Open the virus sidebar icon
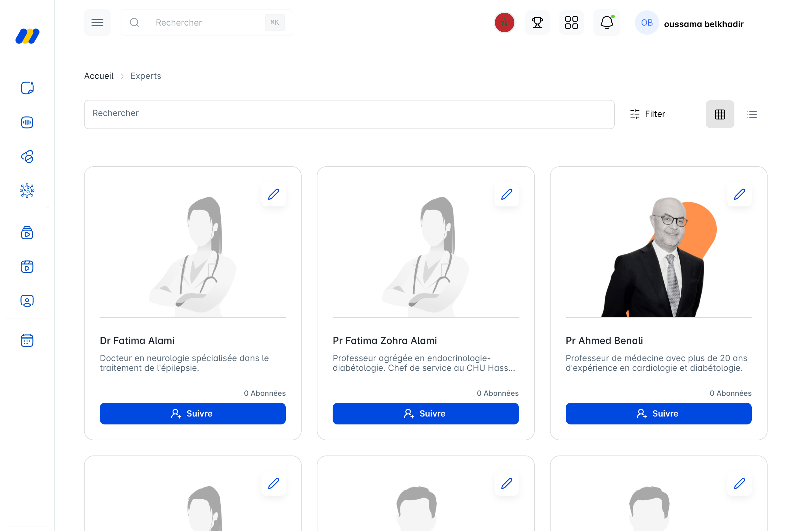Image resolution: width=812 pixels, height=531 pixels. click(27, 190)
